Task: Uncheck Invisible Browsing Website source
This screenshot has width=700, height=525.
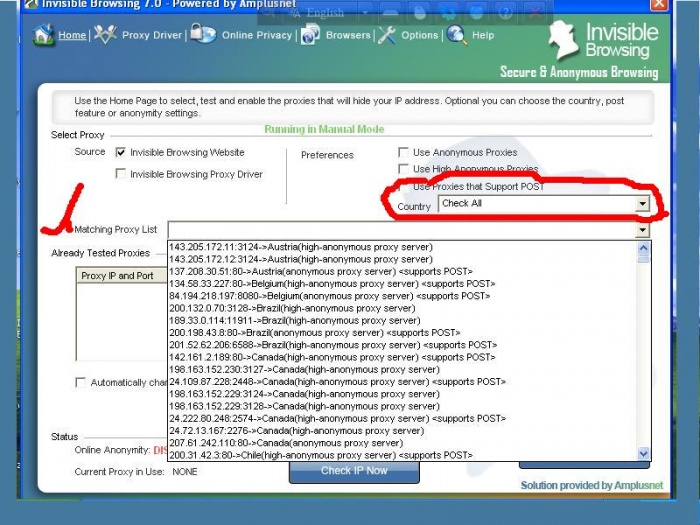Action: point(121,152)
